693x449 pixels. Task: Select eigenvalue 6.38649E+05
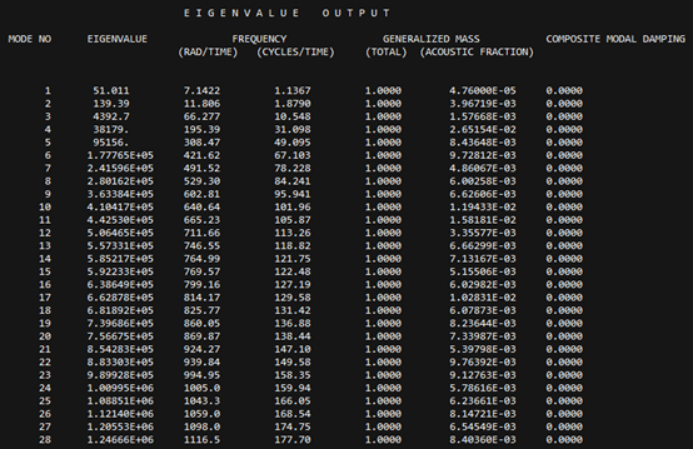tap(120, 285)
